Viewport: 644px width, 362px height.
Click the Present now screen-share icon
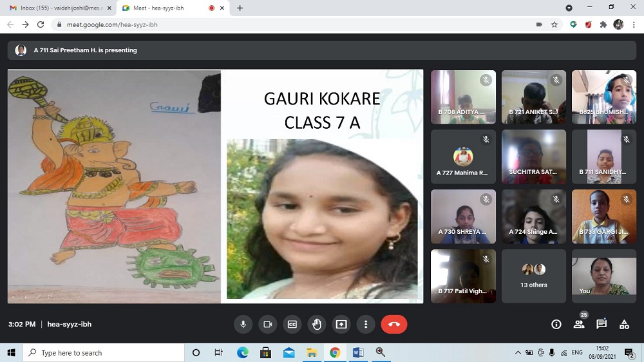tap(341, 324)
